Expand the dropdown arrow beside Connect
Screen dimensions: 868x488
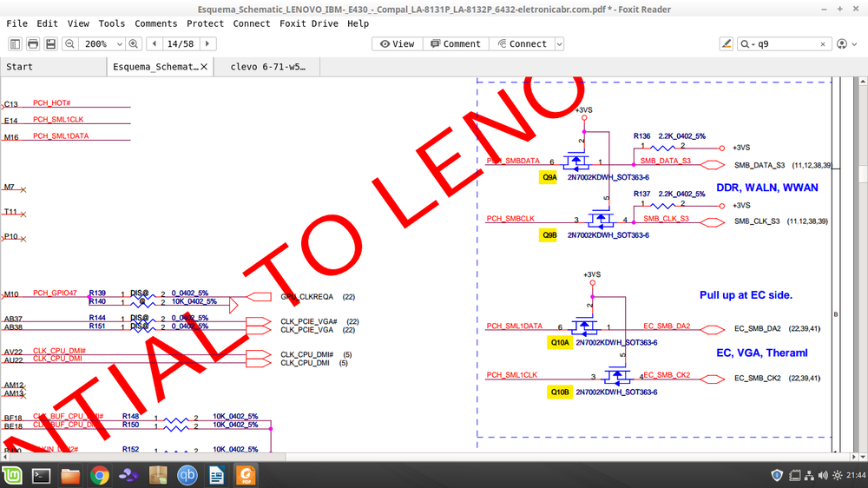[x=559, y=43]
